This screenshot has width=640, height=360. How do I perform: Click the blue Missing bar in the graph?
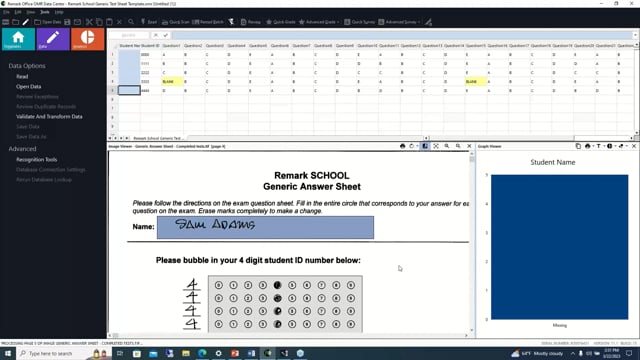(560, 247)
